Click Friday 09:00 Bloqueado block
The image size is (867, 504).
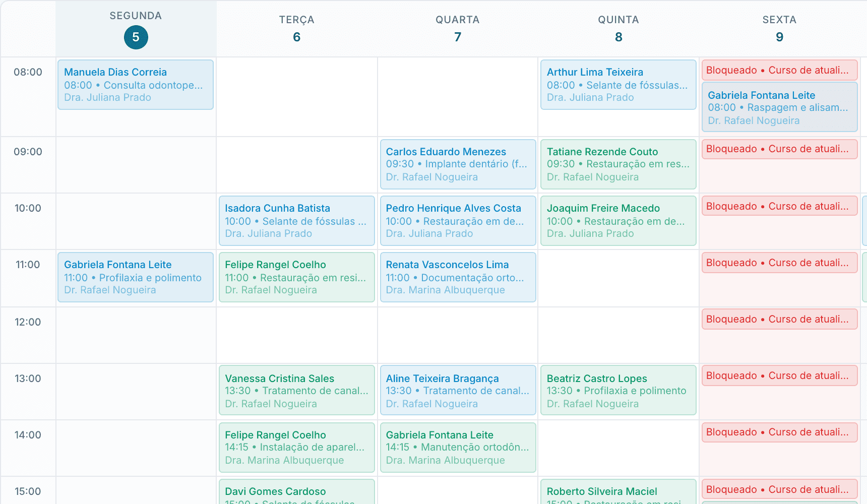coord(779,149)
